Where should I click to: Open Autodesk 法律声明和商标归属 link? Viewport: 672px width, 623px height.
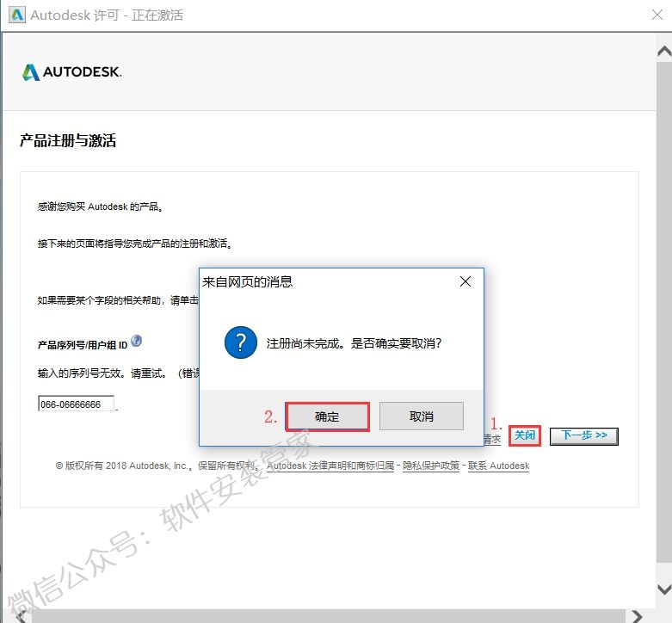(x=330, y=466)
